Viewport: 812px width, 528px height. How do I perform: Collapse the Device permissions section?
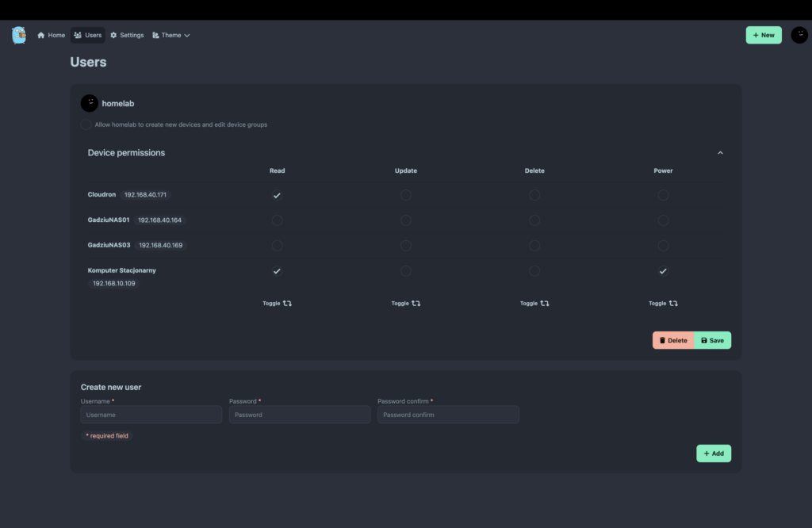tap(720, 153)
